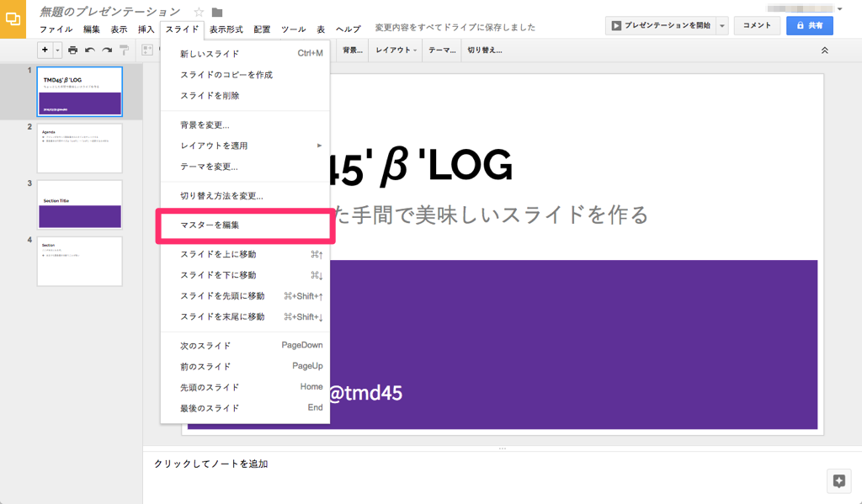Rename the 無題のプレゼンテーション title

(109, 12)
